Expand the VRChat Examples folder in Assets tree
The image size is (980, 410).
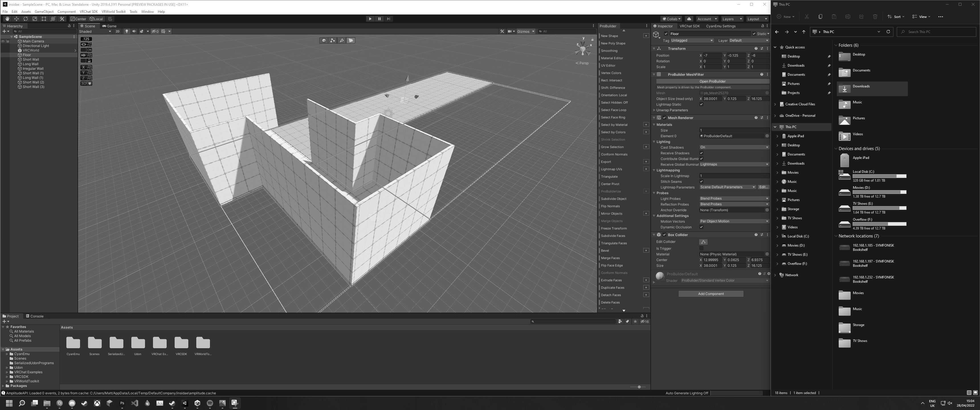click(x=7, y=372)
